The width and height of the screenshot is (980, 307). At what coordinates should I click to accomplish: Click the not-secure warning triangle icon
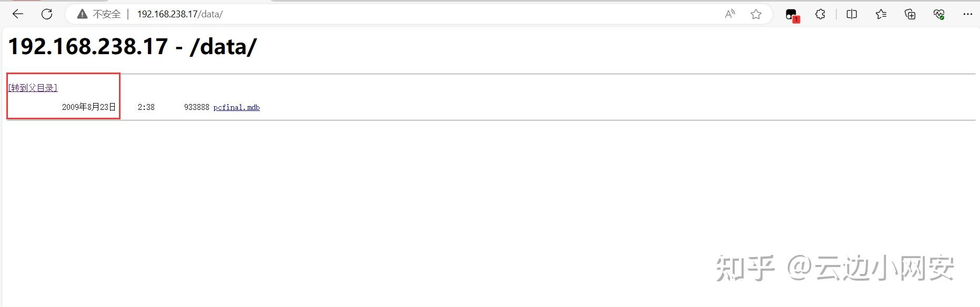coord(82,14)
